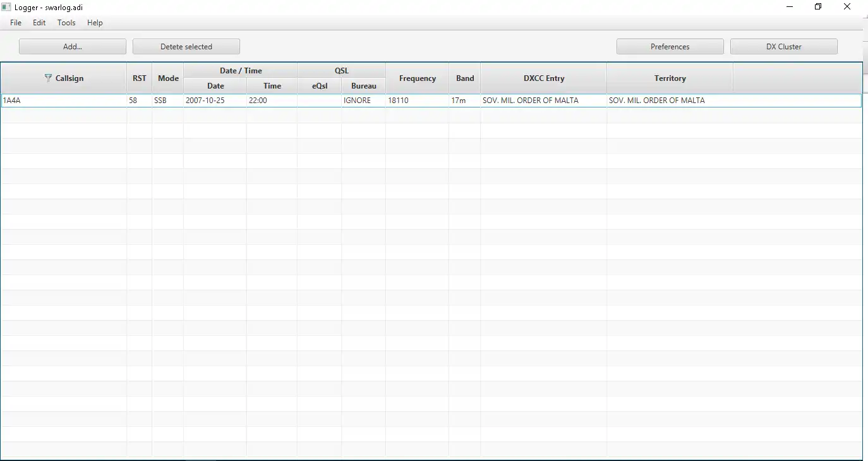This screenshot has height=461, width=868.
Task: Click the QSL group header
Action: click(x=342, y=71)
